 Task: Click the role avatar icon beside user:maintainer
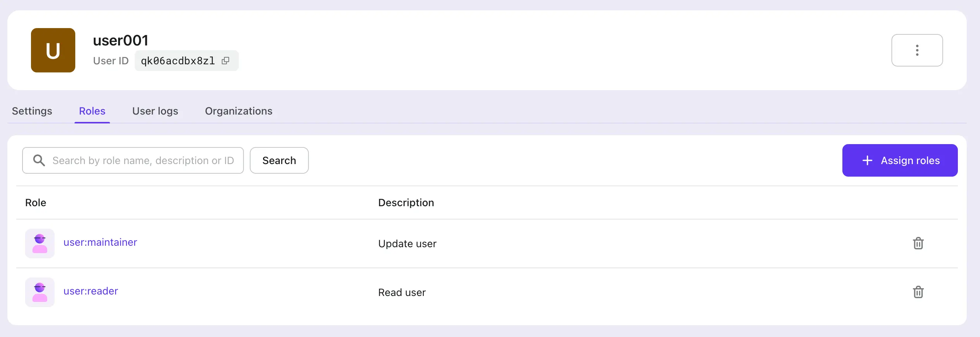point(39,243)
